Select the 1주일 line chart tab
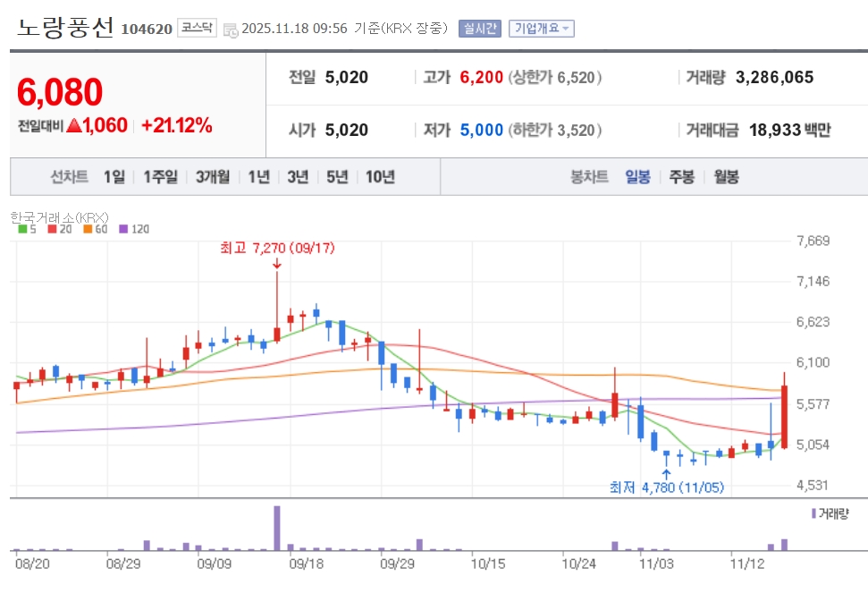The width and height of the screenshot is (868, 610). [161, 177]
